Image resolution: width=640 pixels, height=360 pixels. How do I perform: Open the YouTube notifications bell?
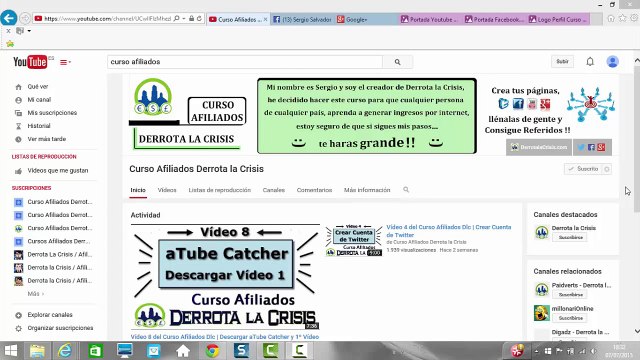(x=590, y=62)
